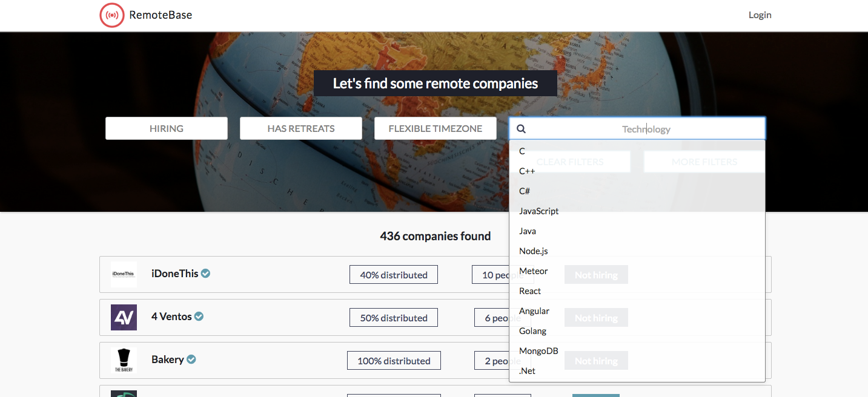The width and height of the screenshot is (868, 397).
Task: Select Golang from the list
Action: [637, 331]
